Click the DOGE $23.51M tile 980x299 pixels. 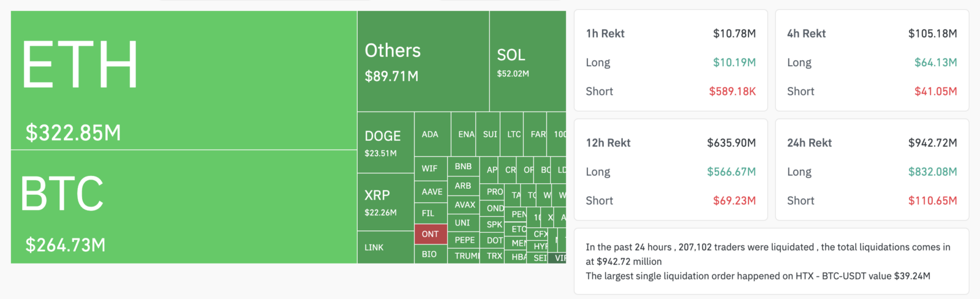click(x=386, y=143)
